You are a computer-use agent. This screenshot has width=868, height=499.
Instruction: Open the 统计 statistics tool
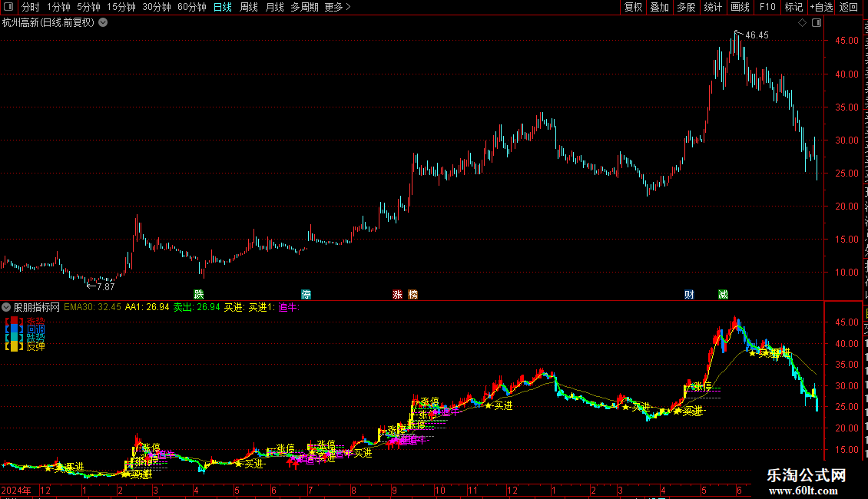click(712, 7)
